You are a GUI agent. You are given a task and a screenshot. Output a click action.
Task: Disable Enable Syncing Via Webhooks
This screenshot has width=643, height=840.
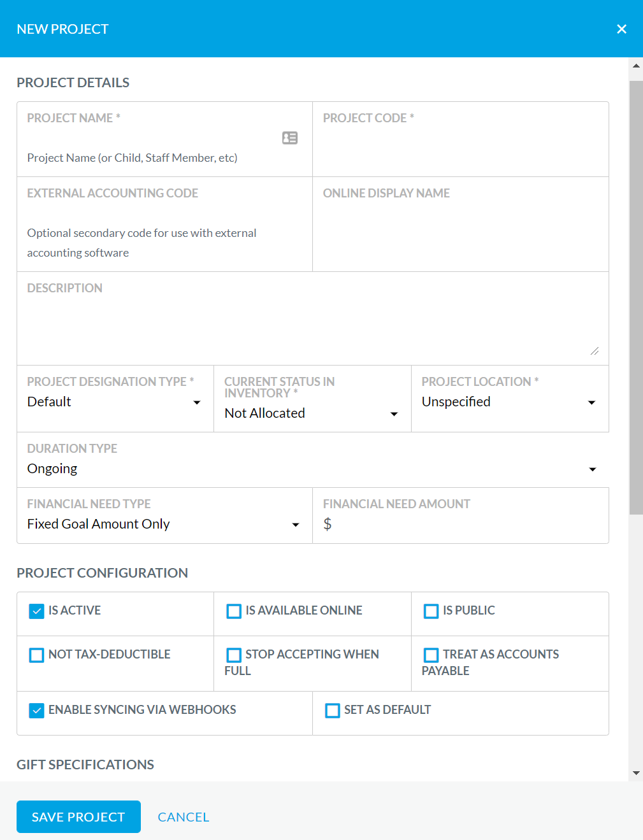pyautogui.click(x=37, y=711)
